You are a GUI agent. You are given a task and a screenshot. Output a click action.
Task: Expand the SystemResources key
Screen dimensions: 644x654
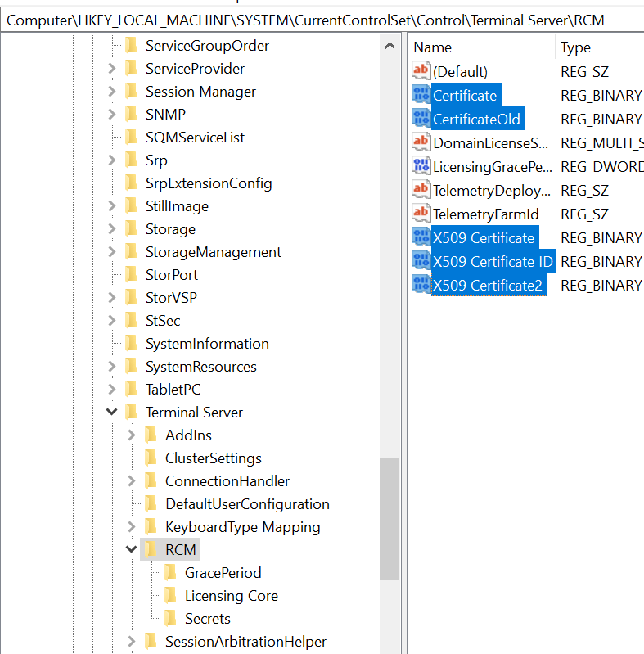[x=112, y=367]
